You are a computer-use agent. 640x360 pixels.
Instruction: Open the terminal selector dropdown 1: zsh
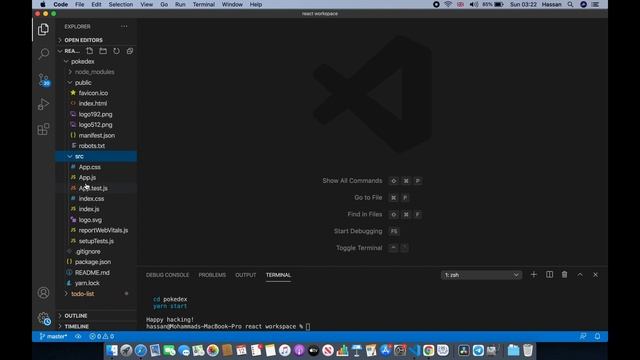(481, 275)
